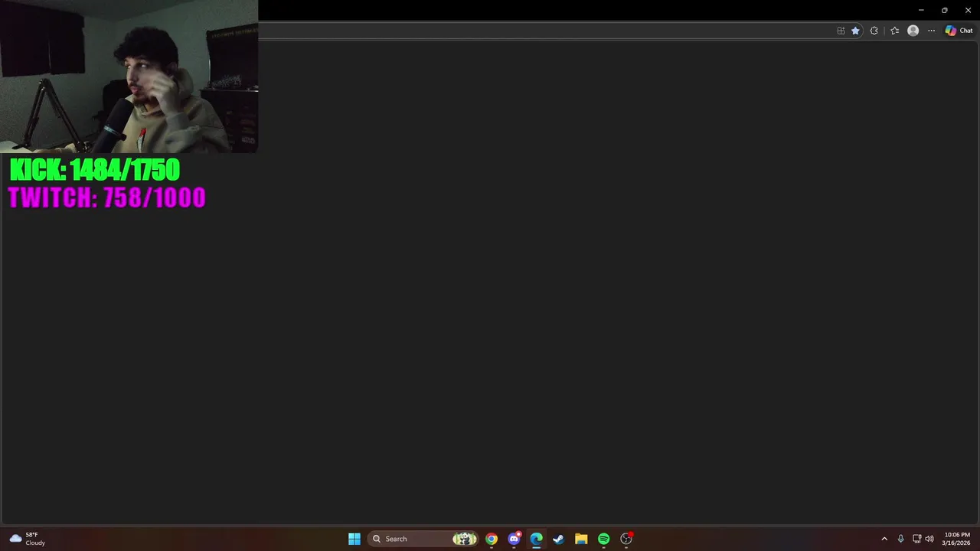The width and height of the screenshot is (980, 551).
Task: Open OBS Studio from the taskbar
Action: coord(626,539)
